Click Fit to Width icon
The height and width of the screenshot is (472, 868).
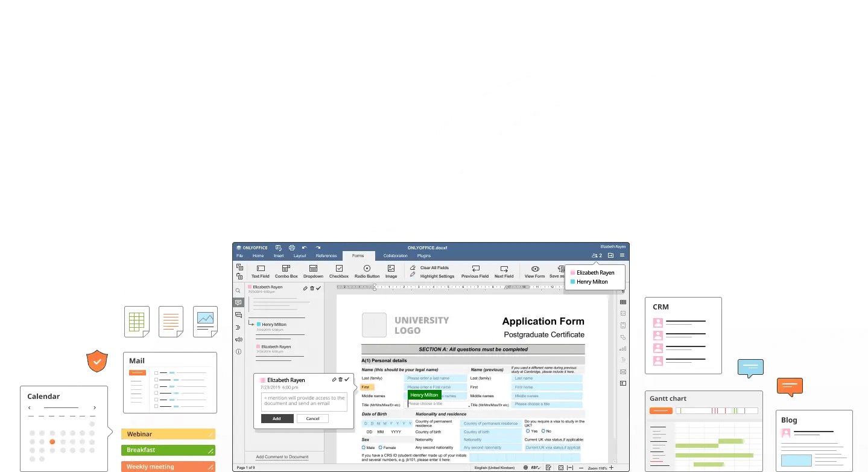(x=571, y=468)
